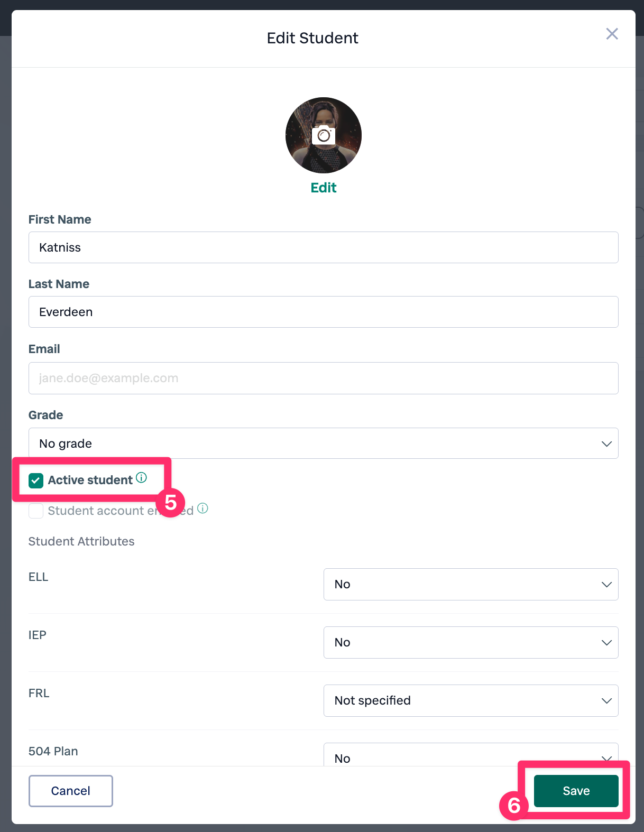Viewport: 644px width, 832px height.
Task: Uncheck the Active student checkbox
Action: click(36, 480)
